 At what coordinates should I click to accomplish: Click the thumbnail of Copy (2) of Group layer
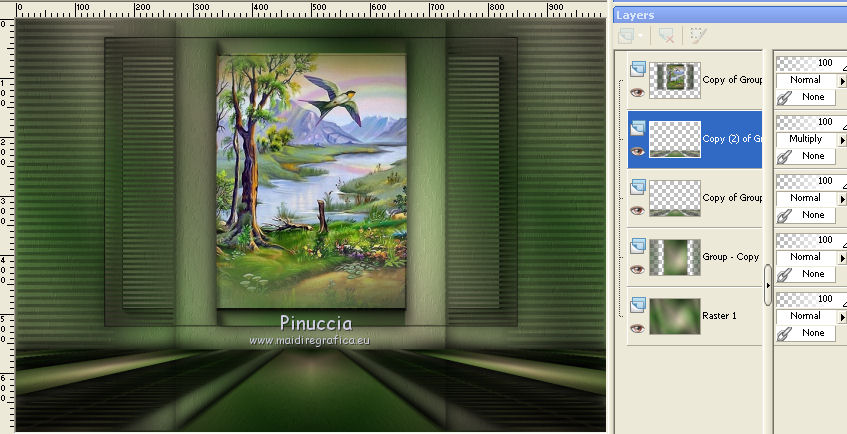tap(675, 139)
